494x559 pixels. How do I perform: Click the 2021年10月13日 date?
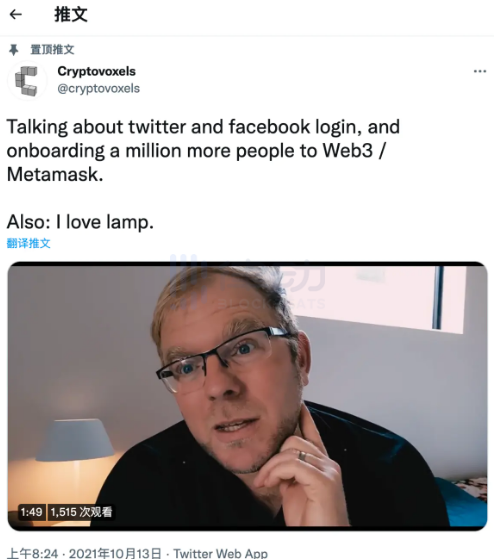[115, 554]
